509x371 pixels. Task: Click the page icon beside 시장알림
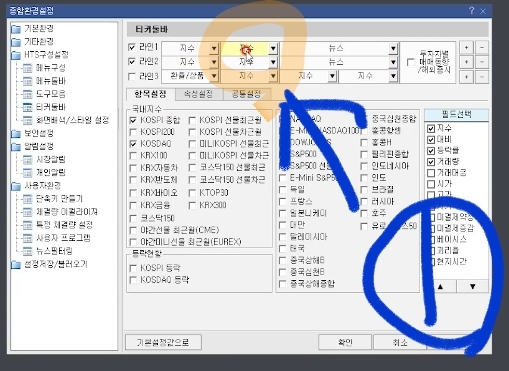tap(27, 160)
